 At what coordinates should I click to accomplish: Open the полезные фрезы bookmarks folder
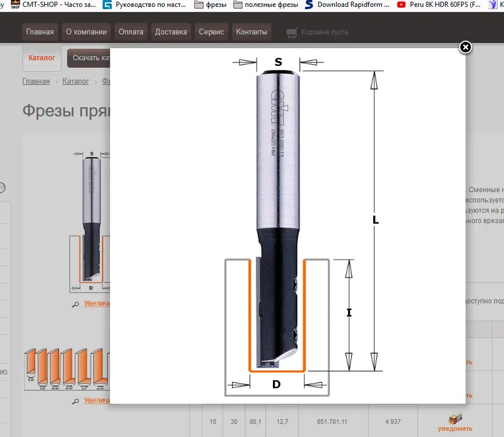[265, 5]
